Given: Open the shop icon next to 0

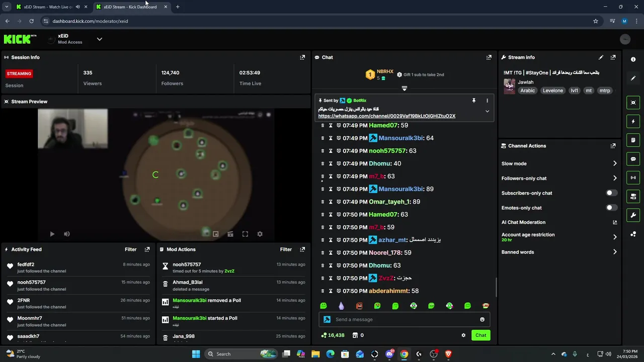Looking at the screenshot, I should [355, 335].
